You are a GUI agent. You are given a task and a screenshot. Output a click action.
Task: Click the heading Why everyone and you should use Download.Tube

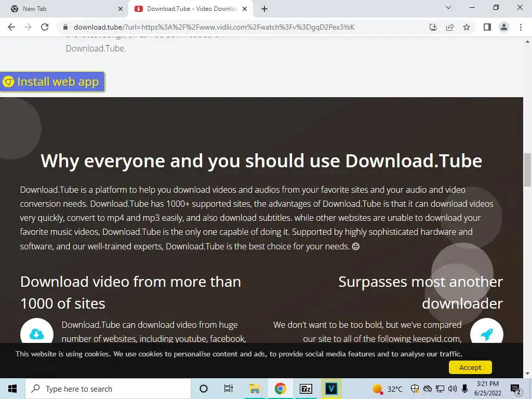point(261,161)
